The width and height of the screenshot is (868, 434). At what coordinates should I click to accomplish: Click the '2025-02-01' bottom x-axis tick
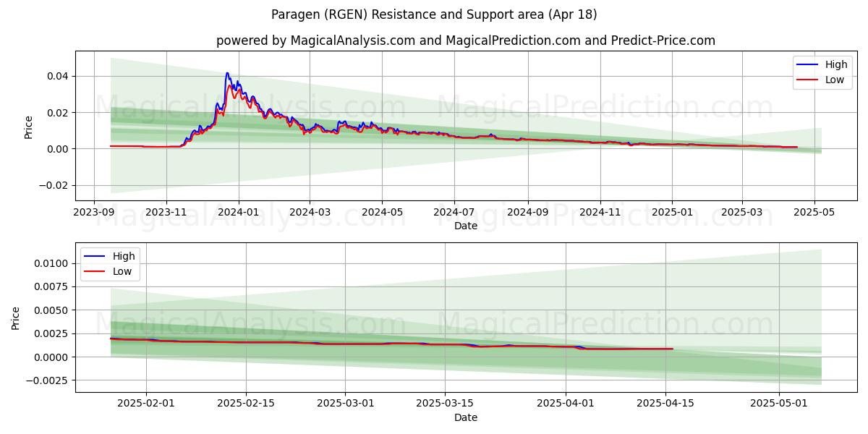coord(146,403)
